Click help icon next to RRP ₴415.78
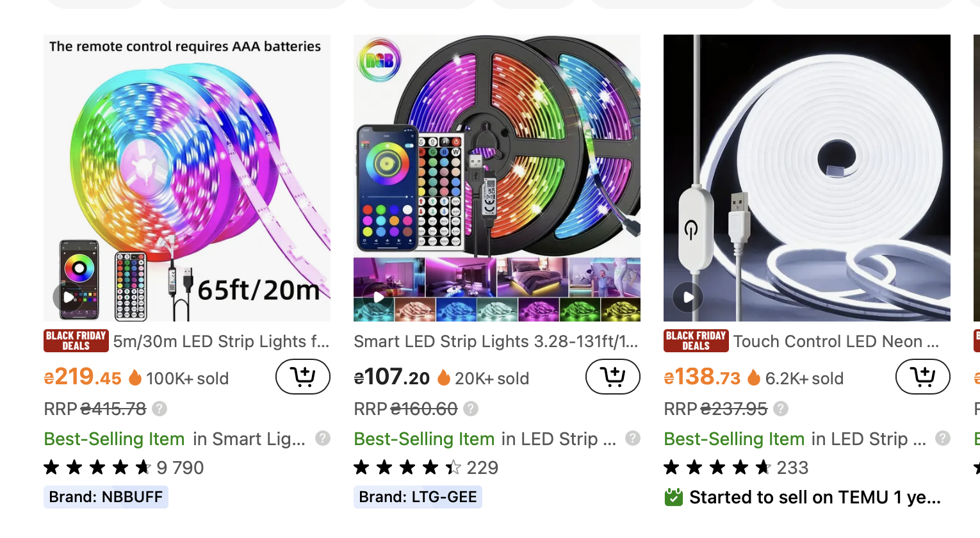 coord(160,409)
